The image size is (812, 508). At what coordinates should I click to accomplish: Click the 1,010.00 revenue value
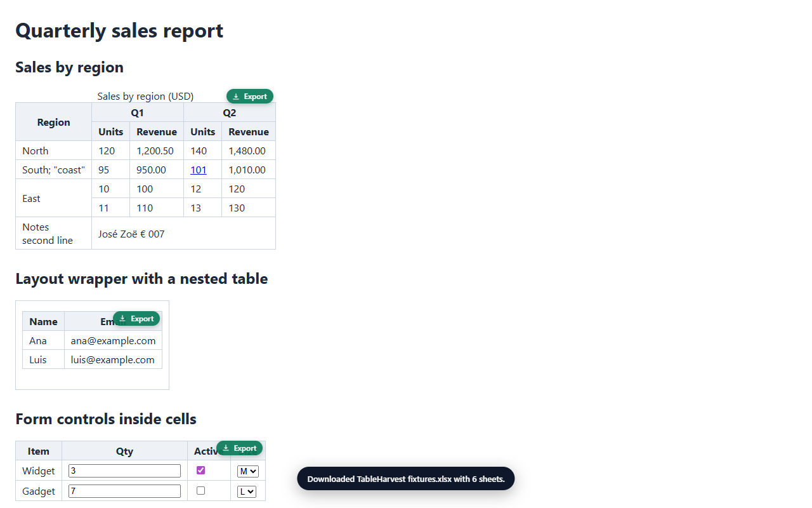pos(247,170)
